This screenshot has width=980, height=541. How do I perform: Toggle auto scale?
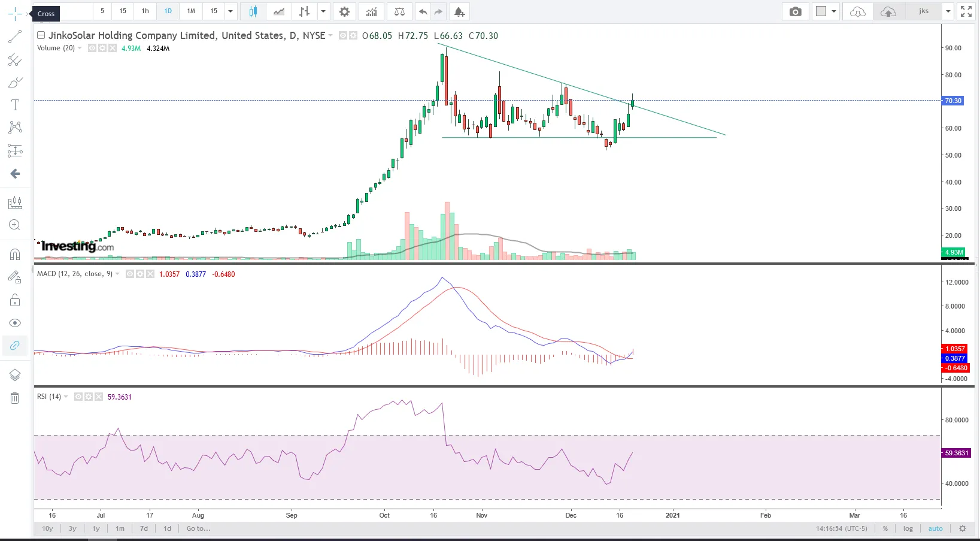pos(935,528)
